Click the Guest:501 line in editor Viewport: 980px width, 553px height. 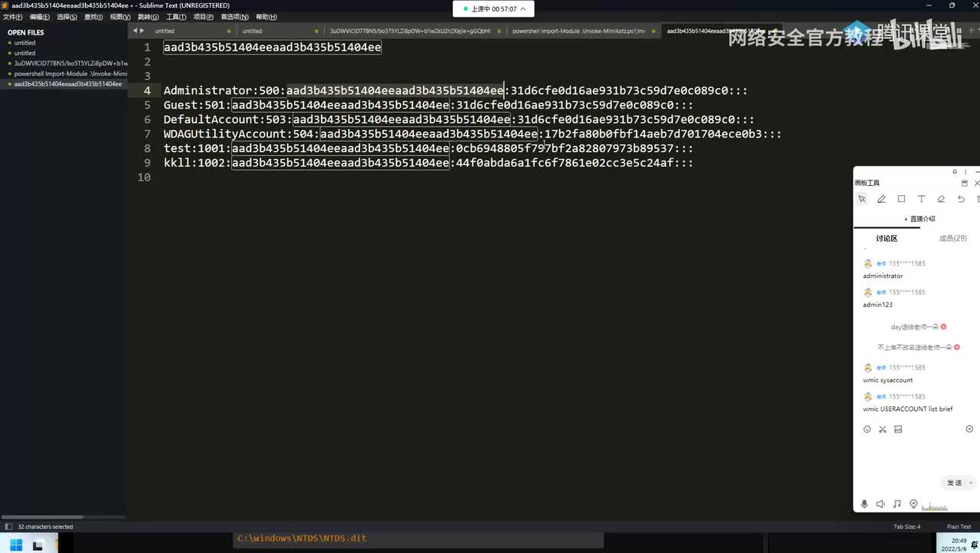tap(429, 105)
